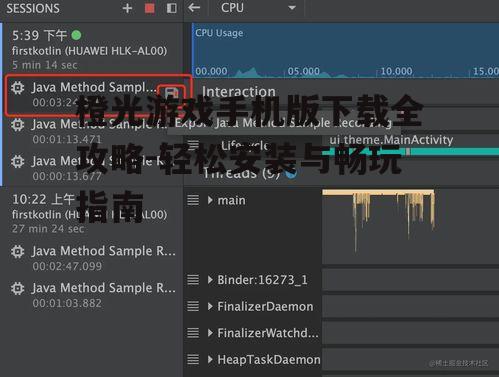
Task: Collapse the Sessions pane using panel icon
Action: click(x=172, y=8)
